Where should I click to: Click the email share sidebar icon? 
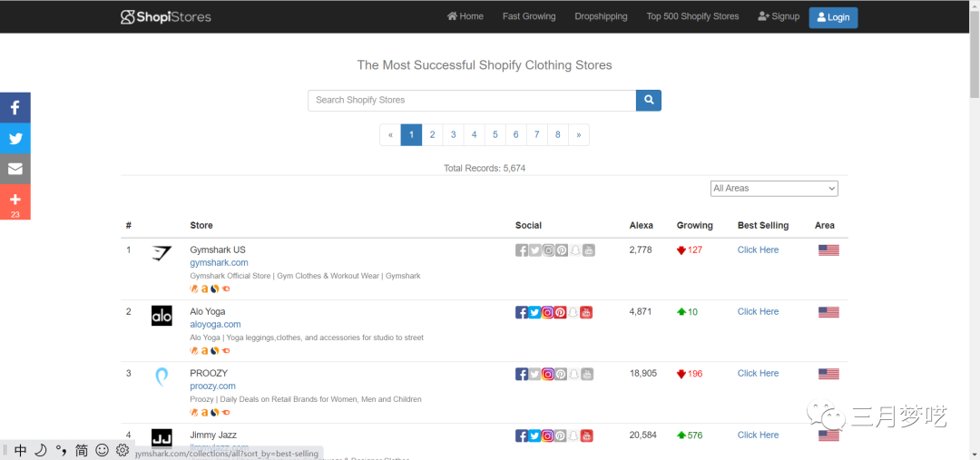pos(15,170)
